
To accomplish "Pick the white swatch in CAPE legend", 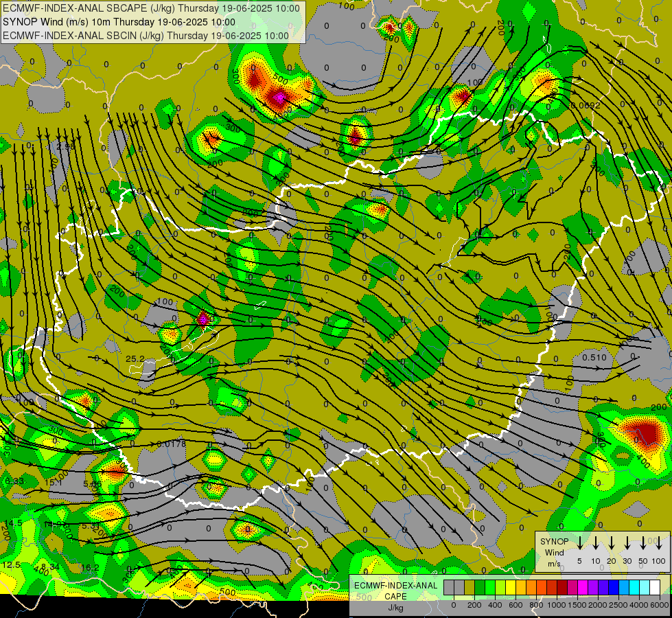I will [x=656, y=587].
